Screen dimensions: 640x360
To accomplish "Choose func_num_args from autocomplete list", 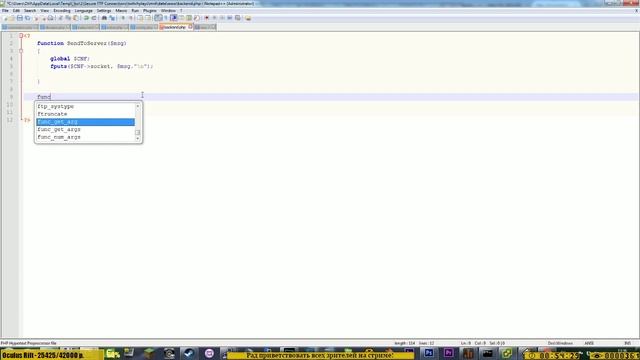I will click(85, 138).
